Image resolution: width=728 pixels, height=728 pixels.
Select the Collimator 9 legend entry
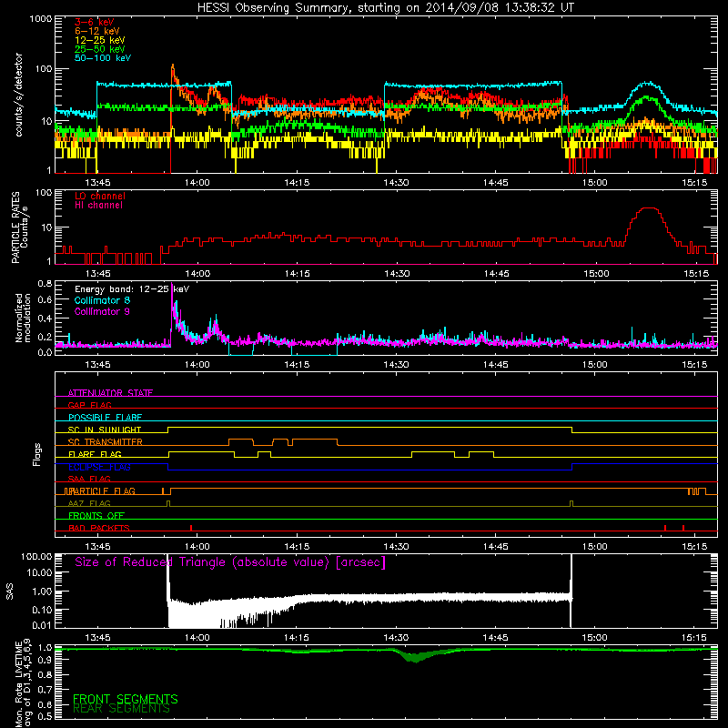pos(102,311)
